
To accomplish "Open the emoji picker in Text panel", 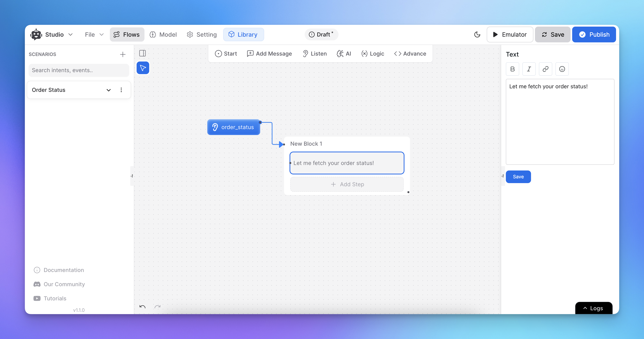I will pyautogui.click(x=562, y=69).
